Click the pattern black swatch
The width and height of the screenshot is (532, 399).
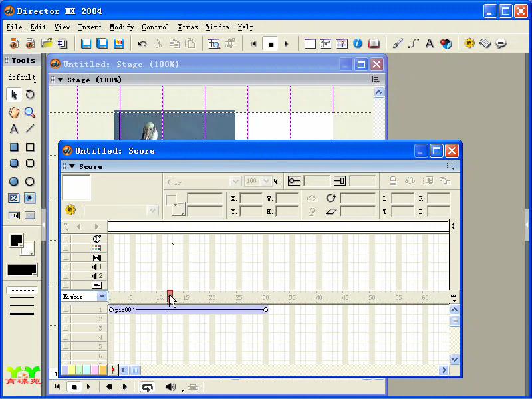tap(22, 270)
